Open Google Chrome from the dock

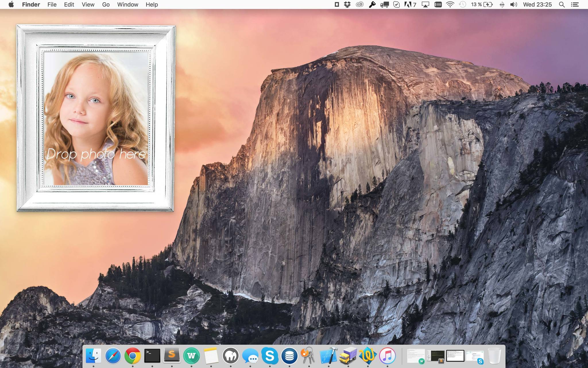(x=132, y=356)
